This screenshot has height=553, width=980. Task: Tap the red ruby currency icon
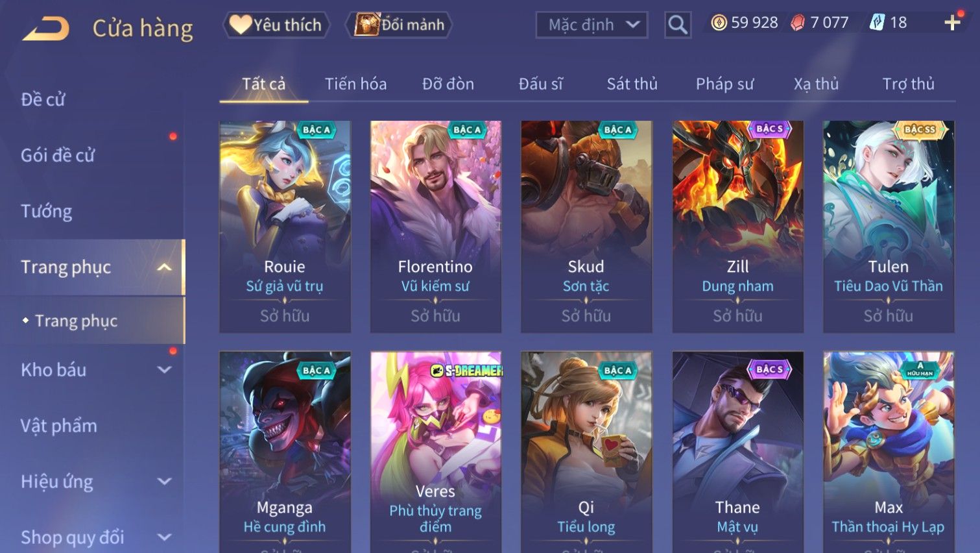[x=797, y=23]
